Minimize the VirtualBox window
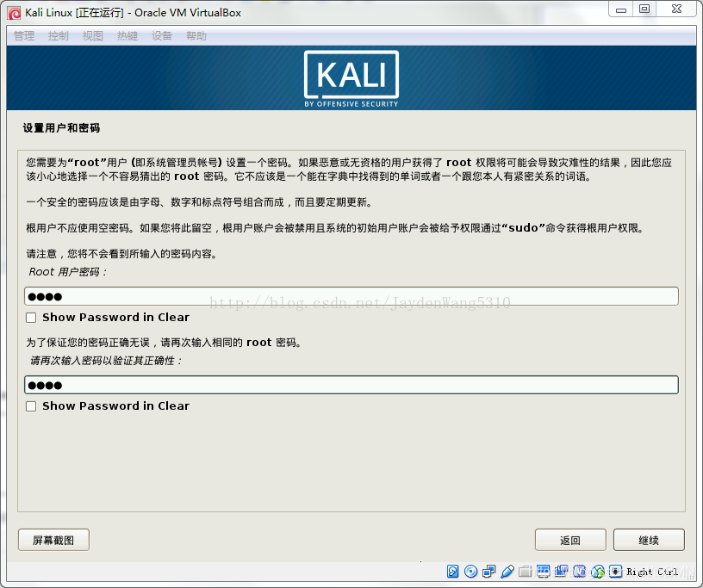Image resolution: width=703 pixels, height=588 pixels. [x=621, y=9]
